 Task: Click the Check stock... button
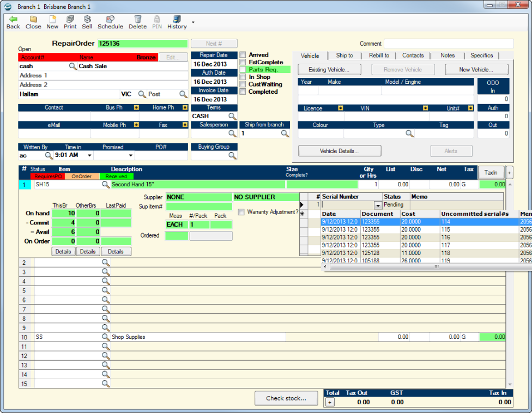pyautogui.click(x=286, y=398)
